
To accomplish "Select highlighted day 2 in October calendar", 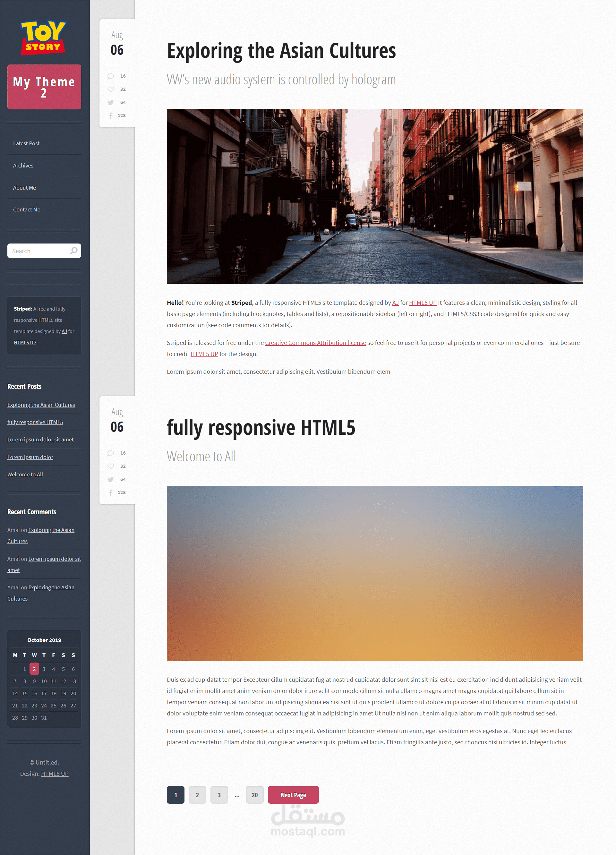I will [34, 669].
